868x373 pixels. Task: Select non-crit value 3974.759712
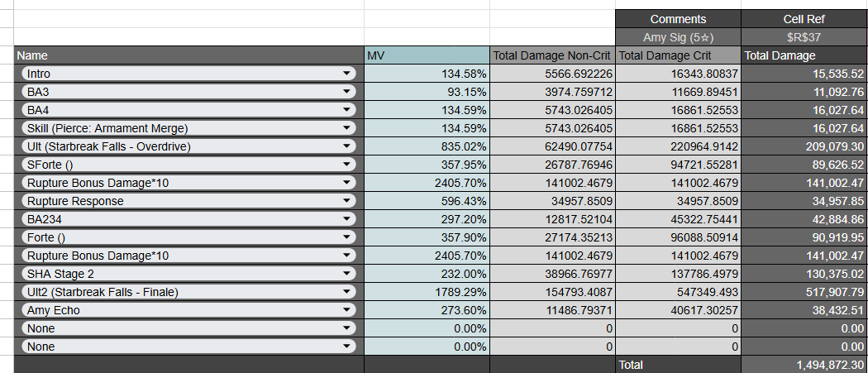552,92
